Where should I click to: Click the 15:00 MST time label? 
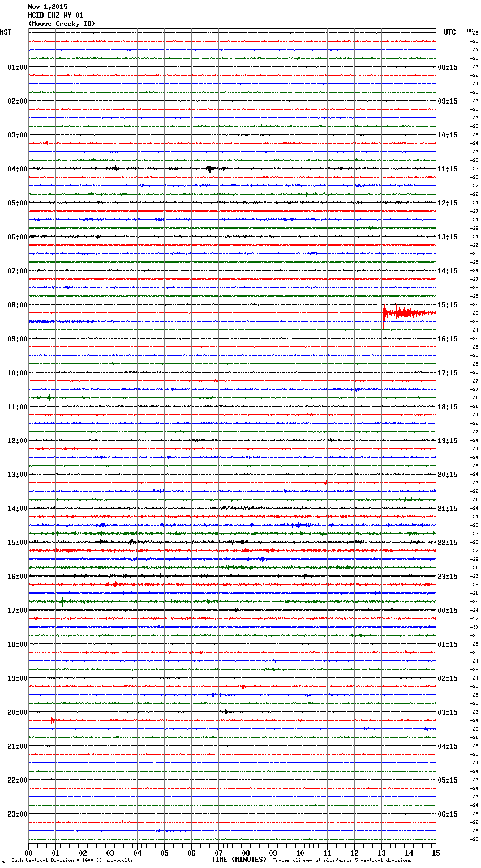coord(18,543)
